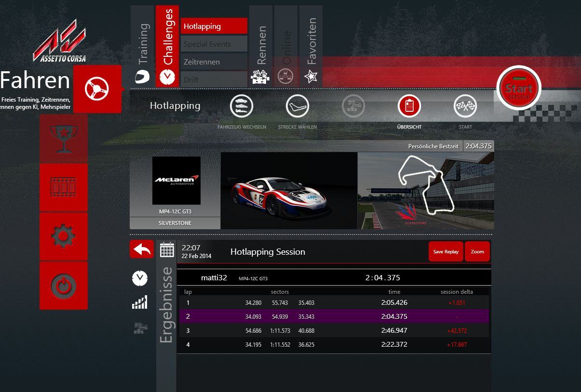Screen dimensions: 581x392
Task: Click the Silverstone track map preview
Action: coord(426,191)
